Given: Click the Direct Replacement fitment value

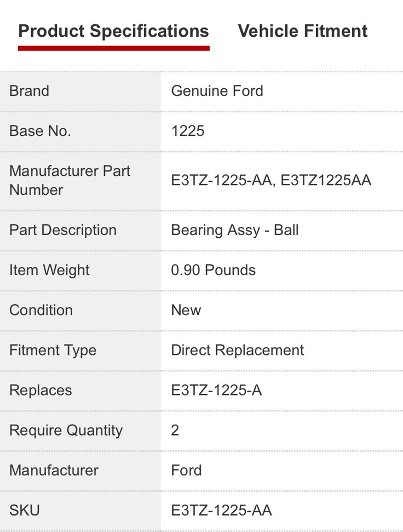Looking at the screenshot, I should point(237,350).
